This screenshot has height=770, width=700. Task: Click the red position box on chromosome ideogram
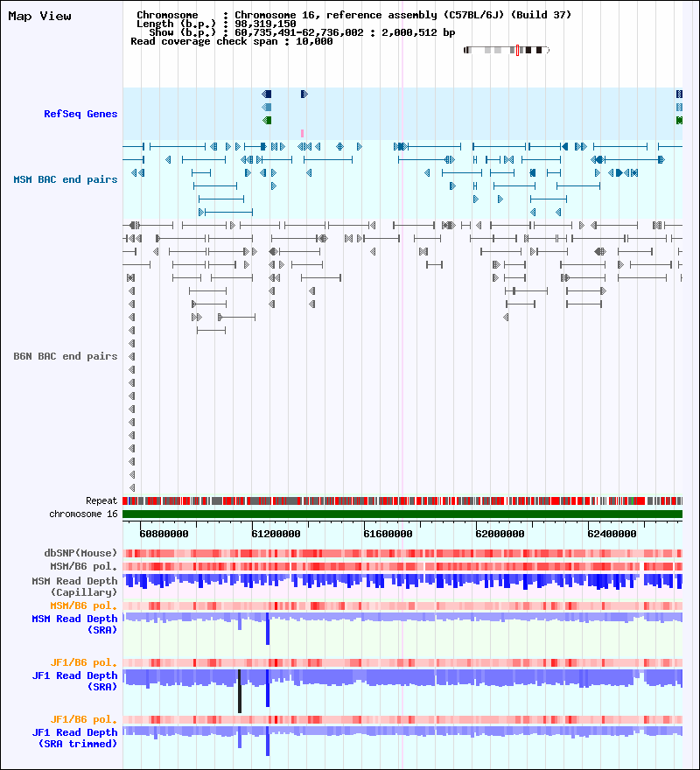(517, 50)
